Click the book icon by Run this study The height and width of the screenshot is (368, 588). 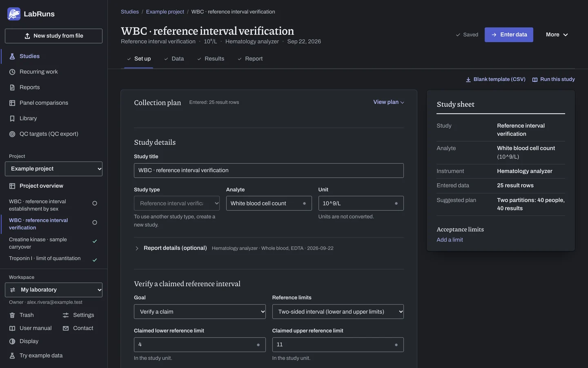point(535,80)
